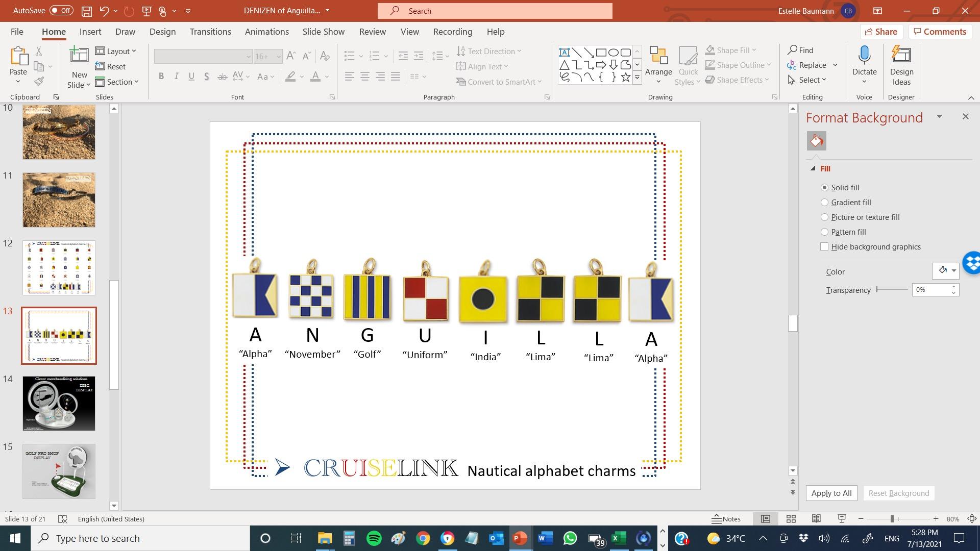The width and height of the screenshot is (980, 551).
Task: Open Design Ideas pane
Action: 901,65
